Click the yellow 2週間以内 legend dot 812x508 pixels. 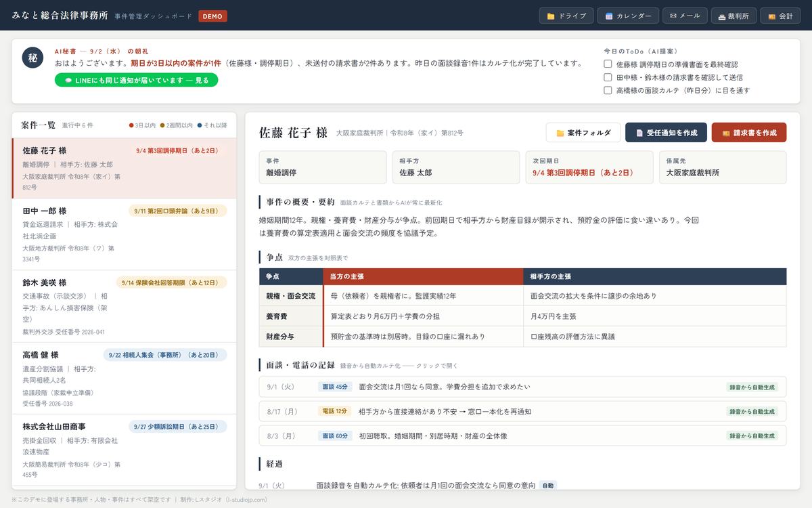[163, 125]
